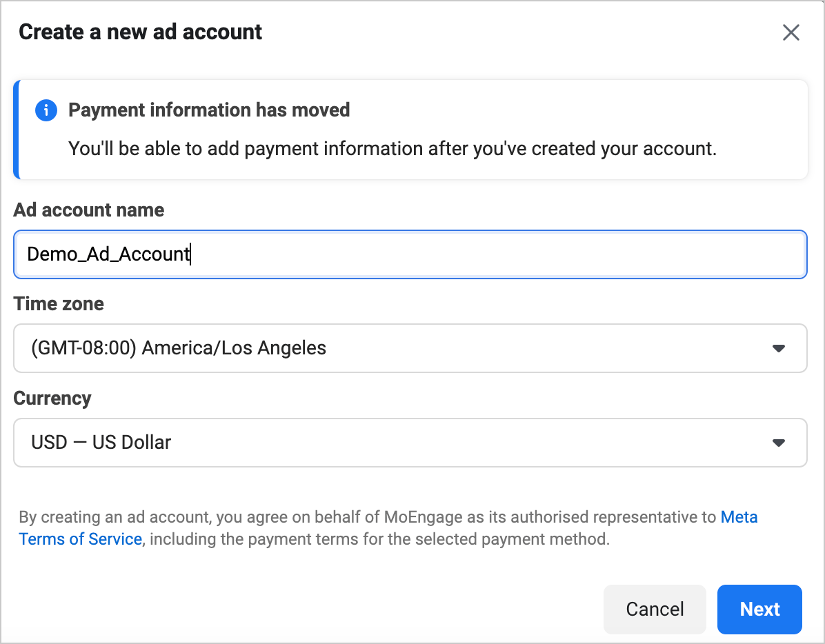Click the MoEngage authorised representative disclaimer text

point(369,516)
